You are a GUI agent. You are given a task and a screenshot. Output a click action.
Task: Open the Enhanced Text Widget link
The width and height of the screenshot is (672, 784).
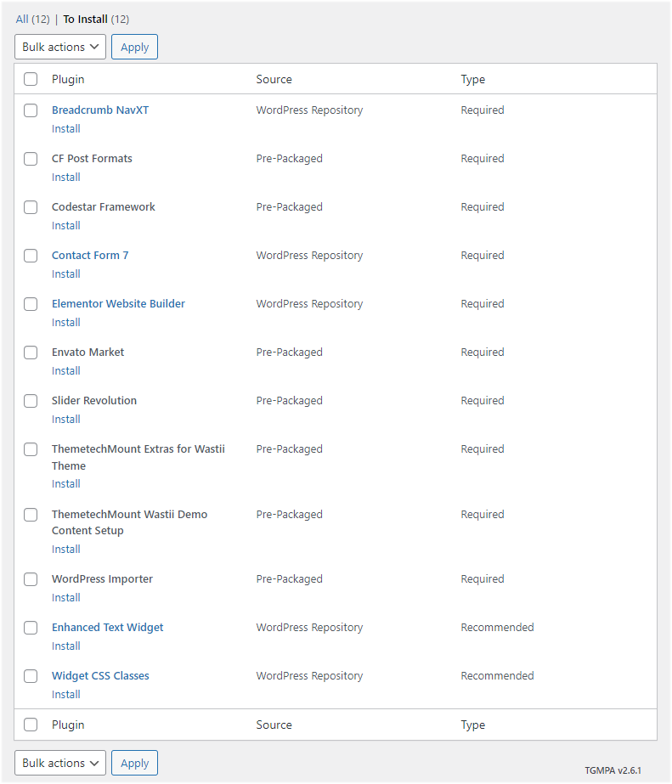(108, 628)
